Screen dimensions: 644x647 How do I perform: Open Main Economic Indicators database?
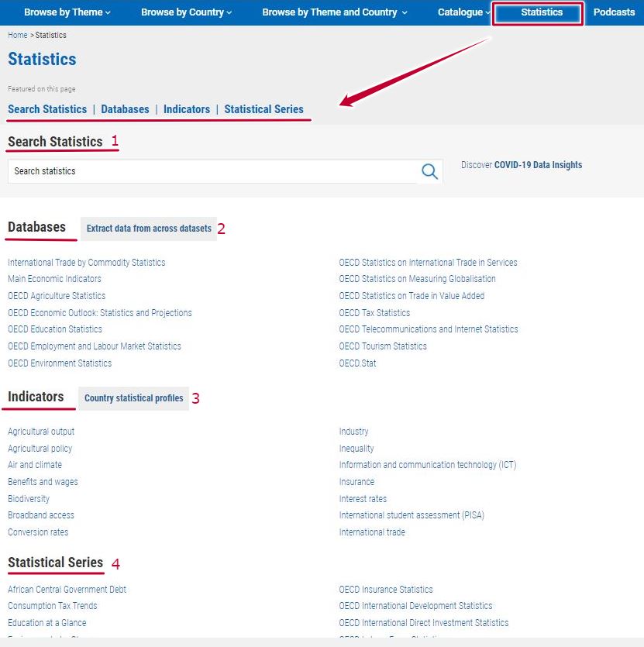click(54, 279)
